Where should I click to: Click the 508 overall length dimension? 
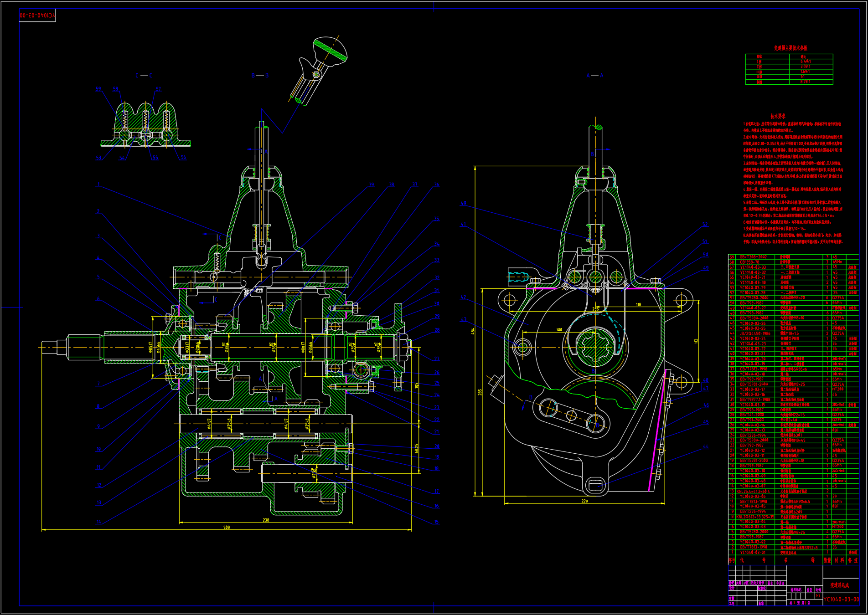227,527
